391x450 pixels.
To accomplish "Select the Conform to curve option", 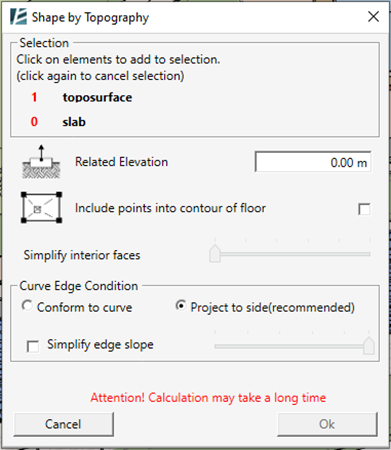I will click(x=27, y=306).
